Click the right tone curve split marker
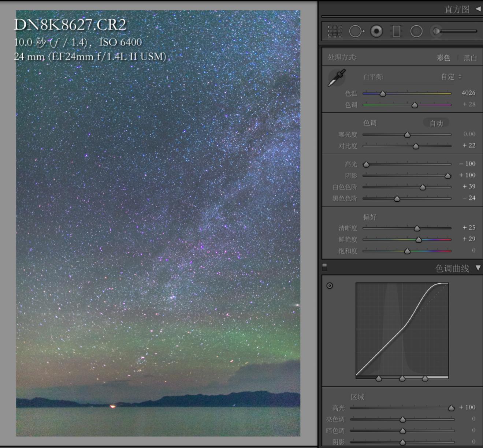Image resolution: width=483 pixels, height=448 pixels. pos(425,378)
